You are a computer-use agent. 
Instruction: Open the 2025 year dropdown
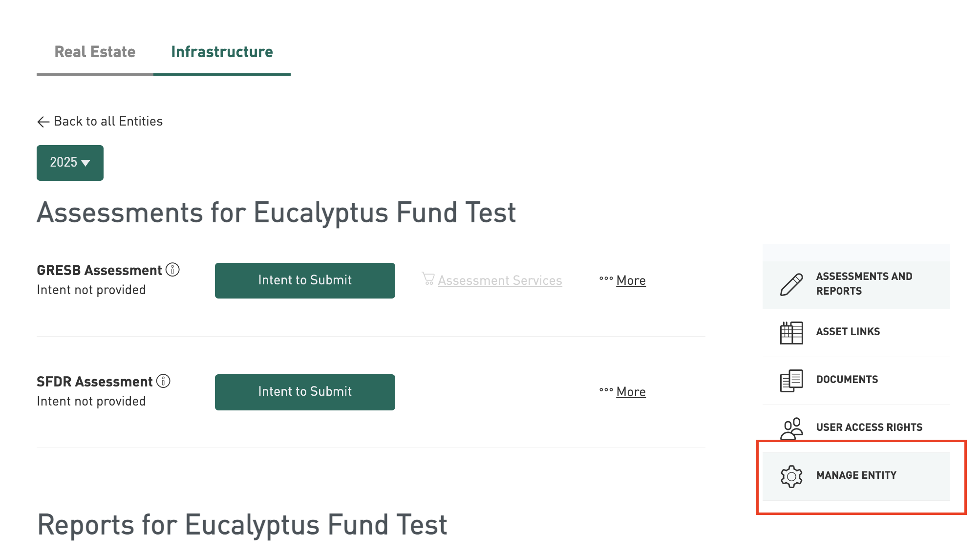click(70, 163)
